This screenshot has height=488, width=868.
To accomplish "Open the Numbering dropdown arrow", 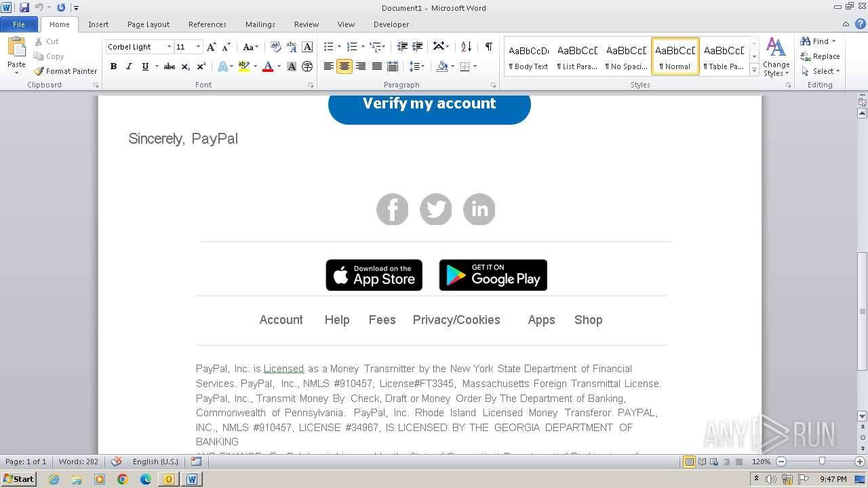I will [363, 47].
